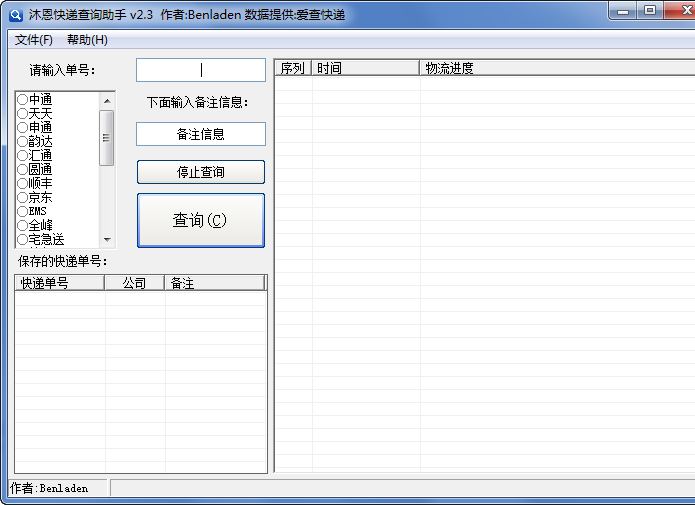Click the 查询(C) button
Image resolution: width=695 pixels, height=505 pixels.
(200, 220)
